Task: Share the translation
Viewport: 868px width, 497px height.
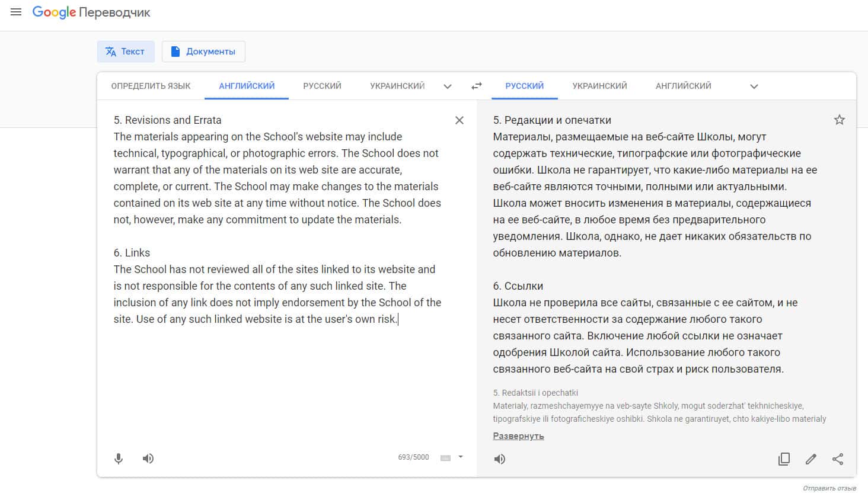Action: (x=838, y=459)
